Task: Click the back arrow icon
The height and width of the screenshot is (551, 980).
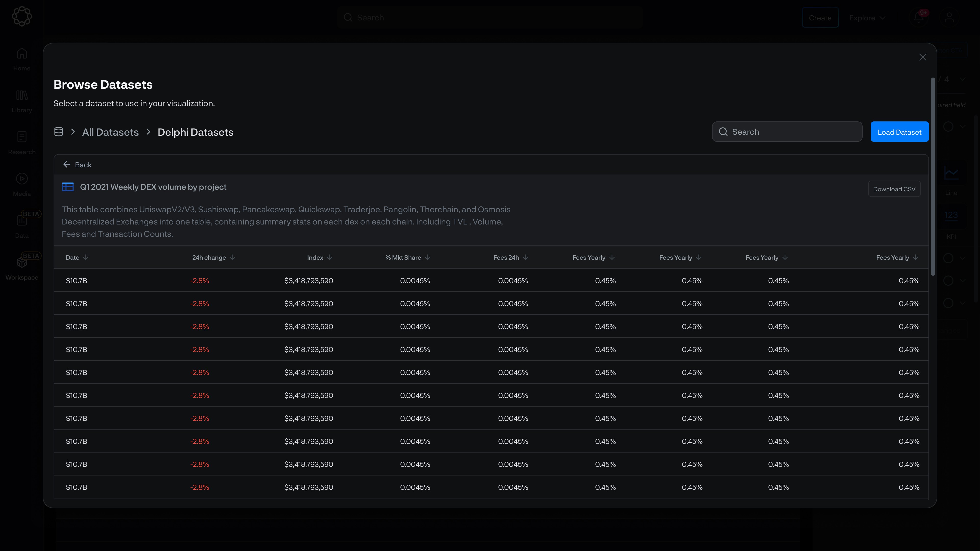Action: click(67, 164)
